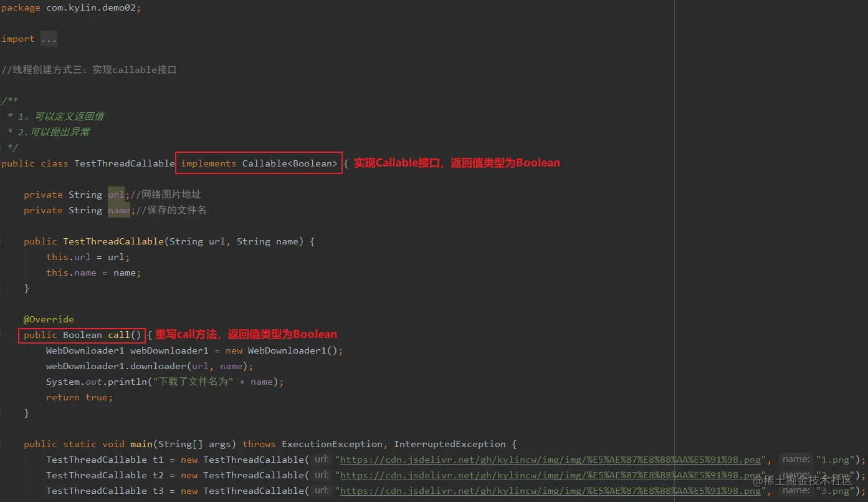Click the name: parameter hint on t1 line

(x=796, y=460)
